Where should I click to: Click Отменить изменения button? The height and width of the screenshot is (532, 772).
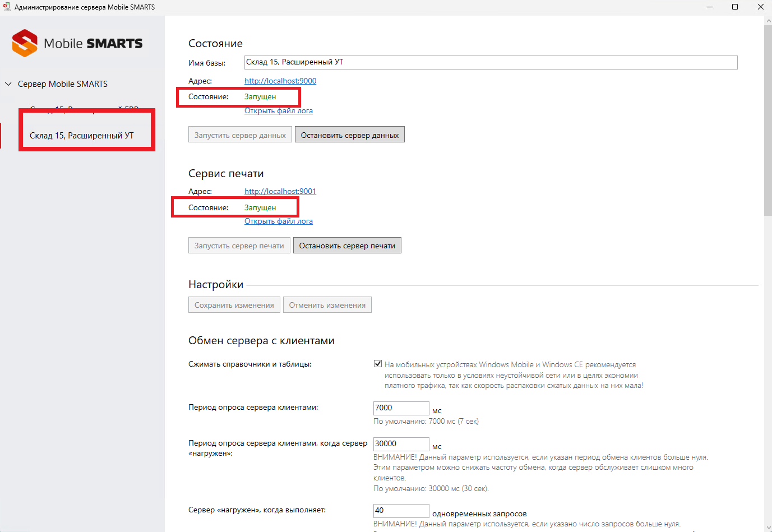327,305
